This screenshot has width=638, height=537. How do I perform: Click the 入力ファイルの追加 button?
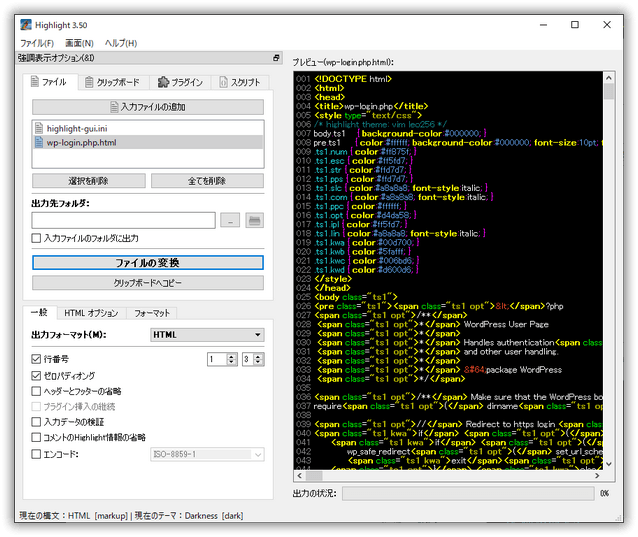coord(147,106)
